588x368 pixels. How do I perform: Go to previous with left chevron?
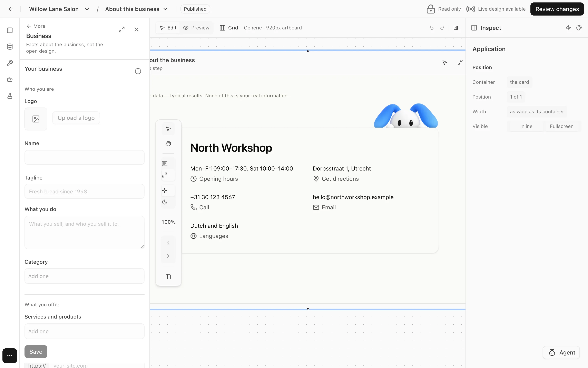pyautogui.click(x=168, y=243)
